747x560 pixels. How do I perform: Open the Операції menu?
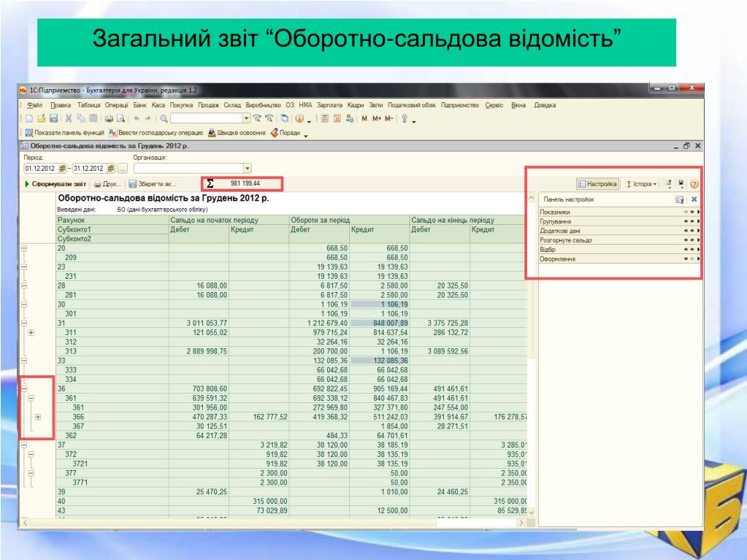[x=116, y=105]
